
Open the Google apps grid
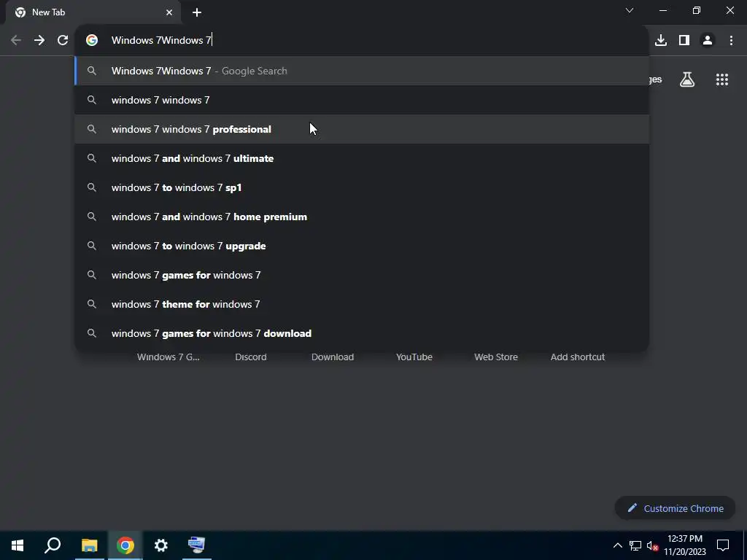[722, 79]
